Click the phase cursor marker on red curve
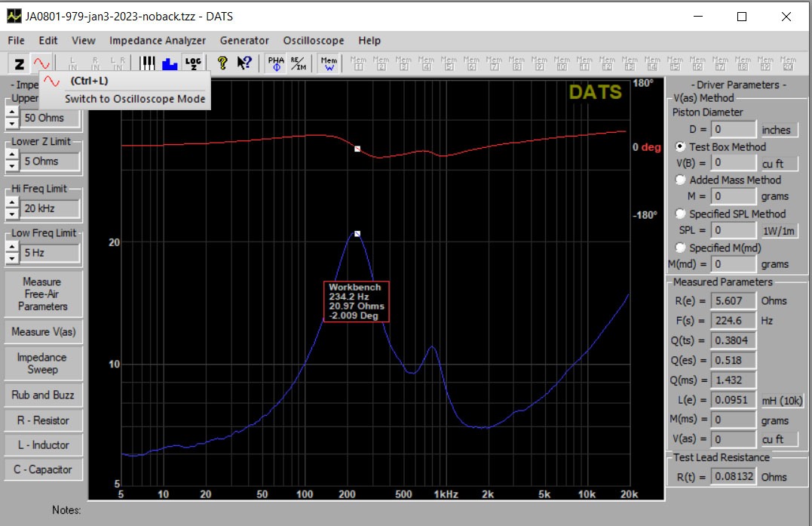This screenshot has height=526, width=812. pyautogui.click(x=357, y=149)
